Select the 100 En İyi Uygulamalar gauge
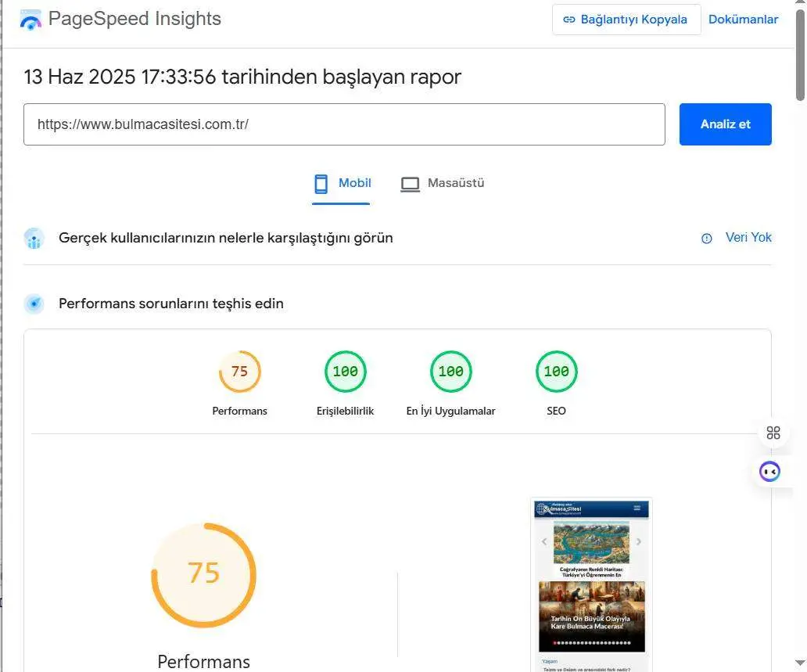 [451, 372]
